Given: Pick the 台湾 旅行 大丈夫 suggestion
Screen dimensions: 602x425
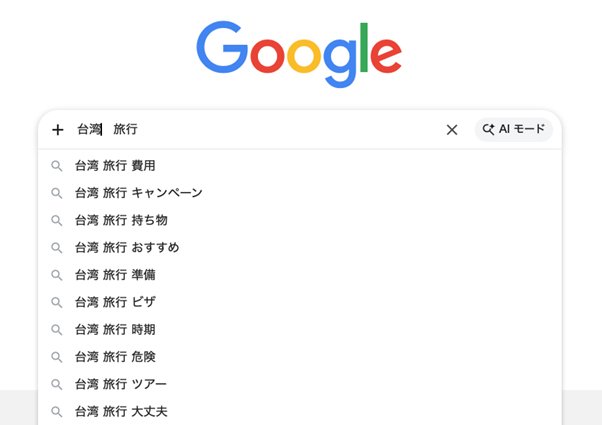Looking at the screenshot, I should coord(121,410).
